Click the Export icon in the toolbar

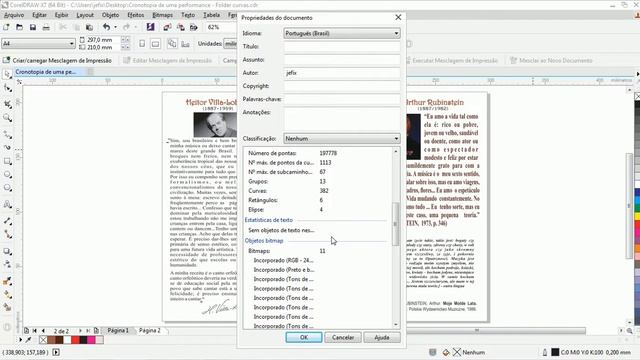(x=180, y=27)
